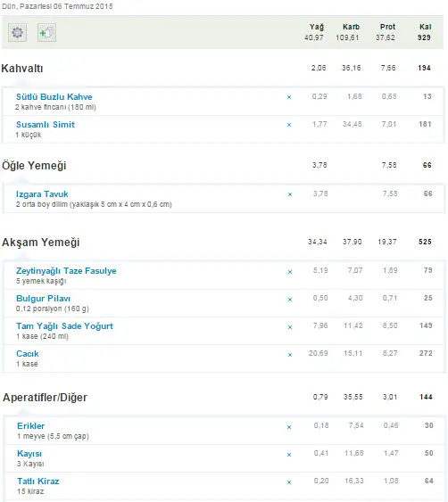Select the Izgara Tavuk food link
Viewport: 448px width, 502px height.
tap(42, 194)
